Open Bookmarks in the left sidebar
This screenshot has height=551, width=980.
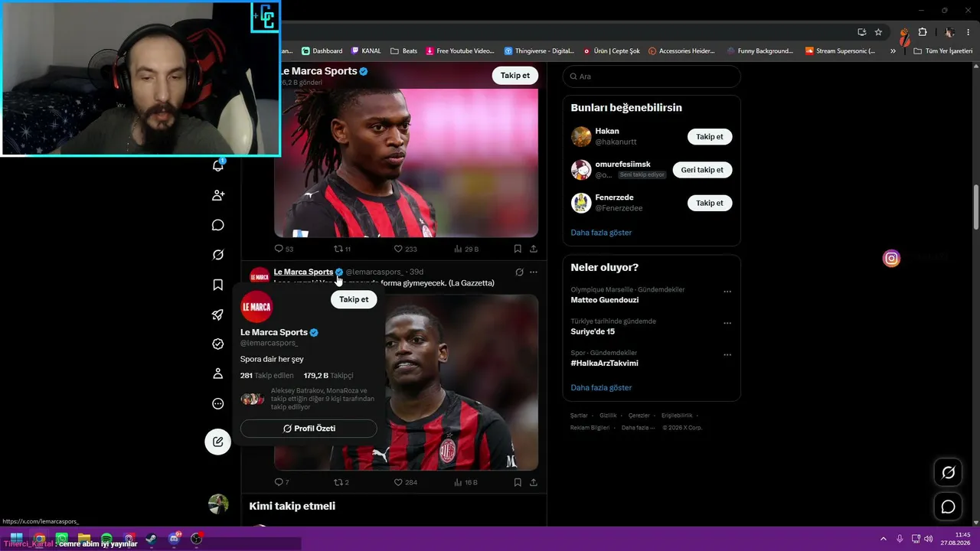(x=218, y=285)
